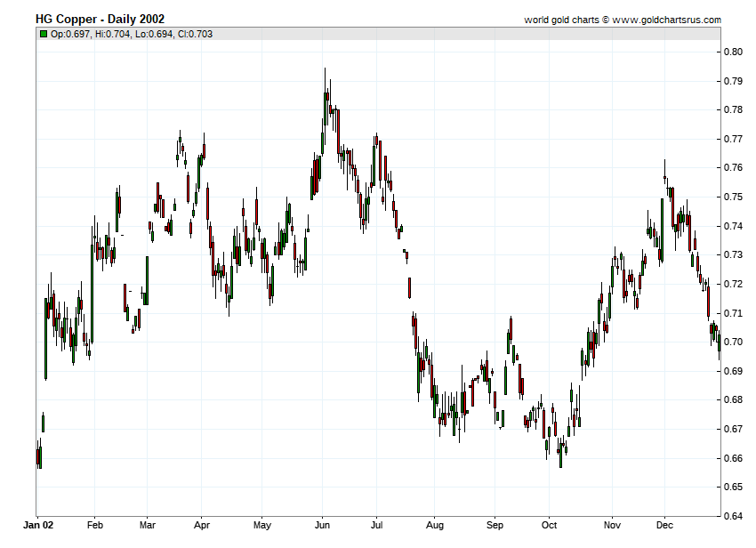Click the chart title 'HG Copper - Daily 2002'

[100, 20]
